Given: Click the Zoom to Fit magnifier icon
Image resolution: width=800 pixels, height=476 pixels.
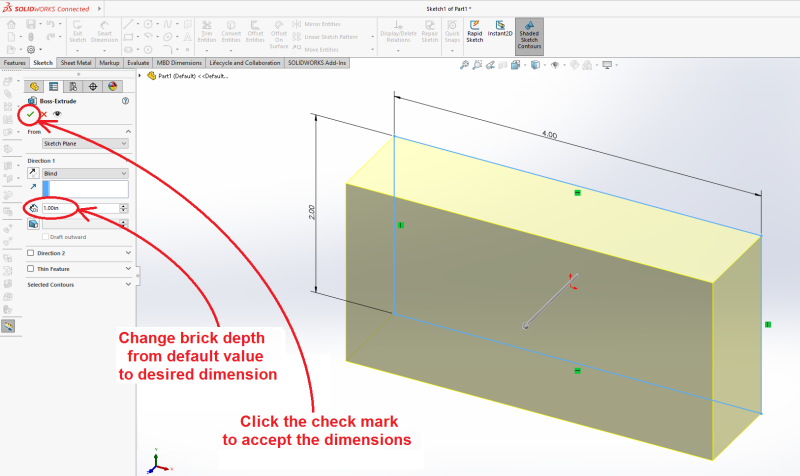Looking at the screenshot, I should (466, 65).
